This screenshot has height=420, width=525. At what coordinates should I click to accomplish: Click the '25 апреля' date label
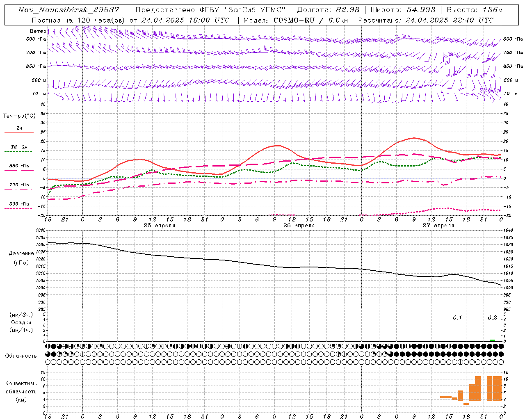159,226
